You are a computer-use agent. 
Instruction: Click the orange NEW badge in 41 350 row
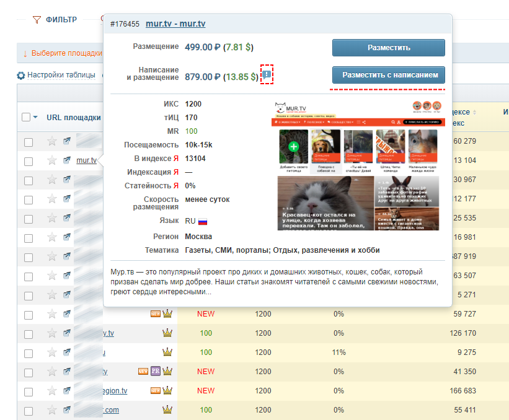(143, 371)
